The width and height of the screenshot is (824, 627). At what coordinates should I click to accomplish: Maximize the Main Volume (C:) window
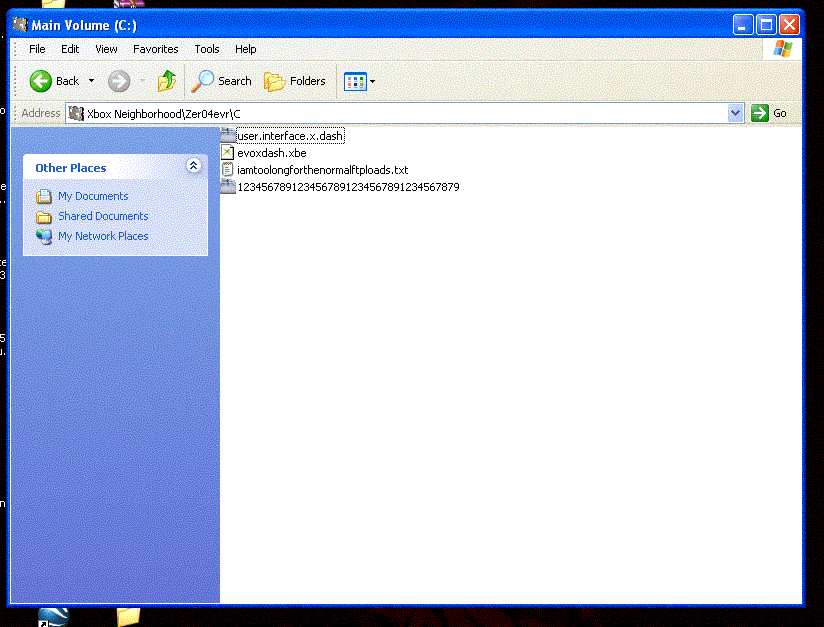766,25
